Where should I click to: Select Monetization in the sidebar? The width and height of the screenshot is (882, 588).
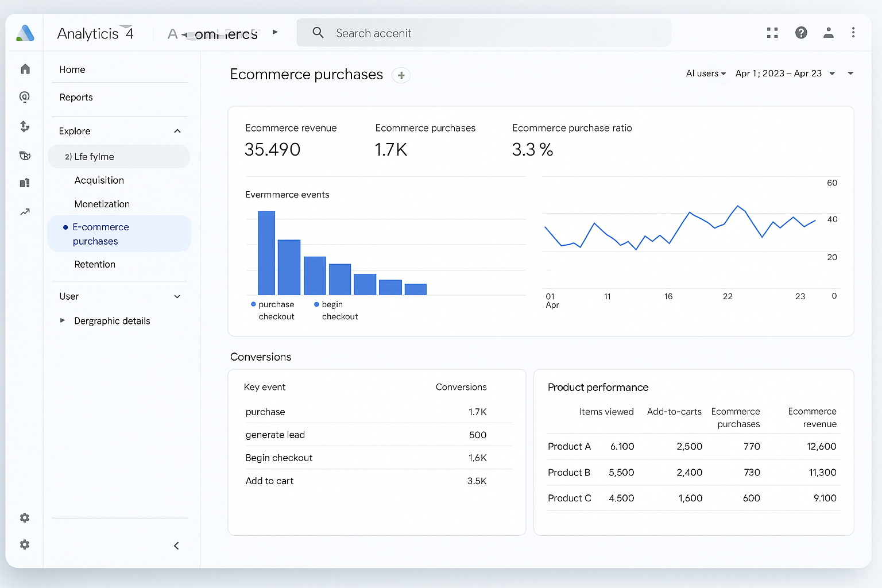coord(102,204)
